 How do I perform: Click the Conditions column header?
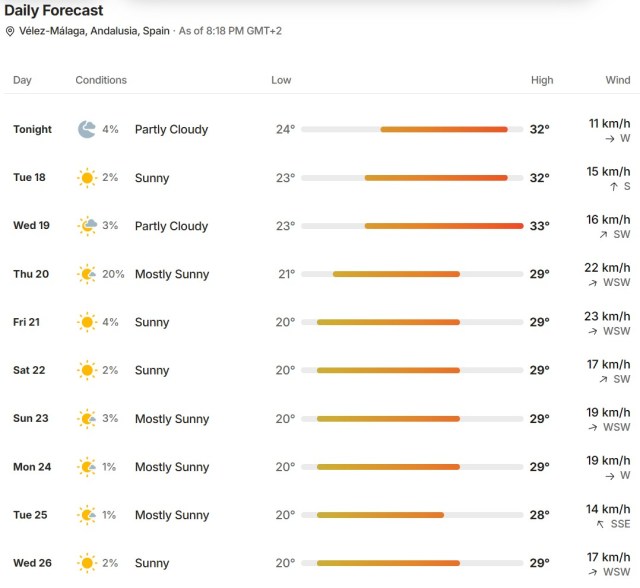(x=101, y=80)
